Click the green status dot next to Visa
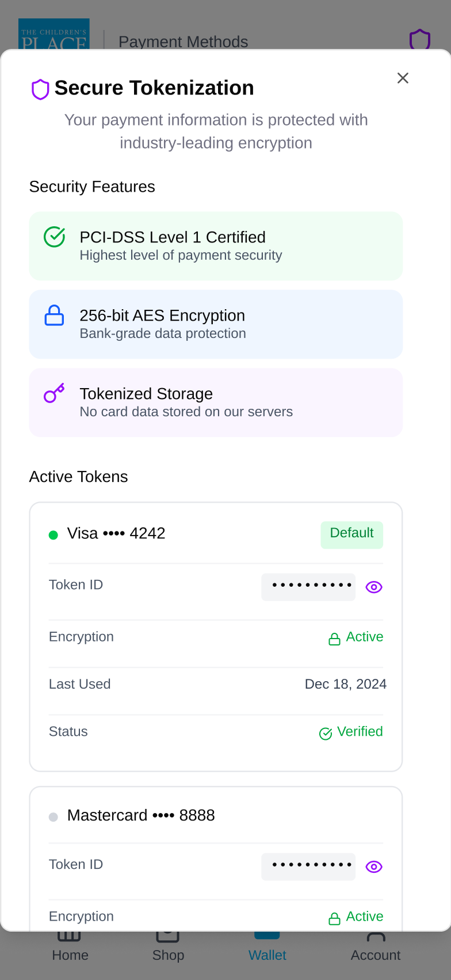Viewport: 451px width, 980px height. tap(53, 535)
